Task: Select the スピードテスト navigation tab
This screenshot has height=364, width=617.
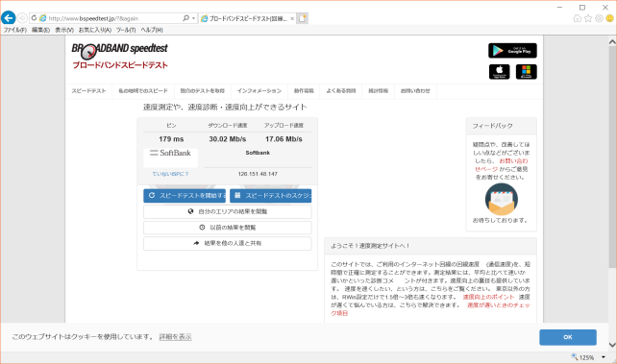Action: [x=89, y=91]
